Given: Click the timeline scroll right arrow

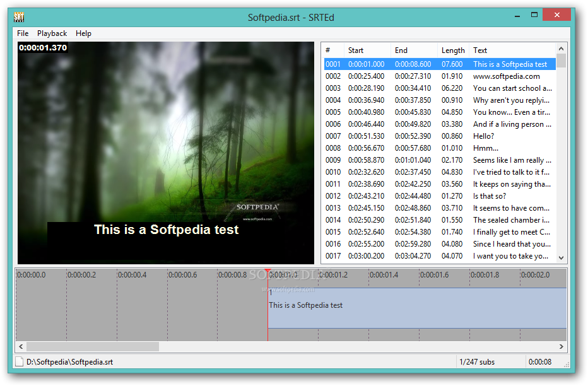Looking at the screenshot, I should point(562,347).
